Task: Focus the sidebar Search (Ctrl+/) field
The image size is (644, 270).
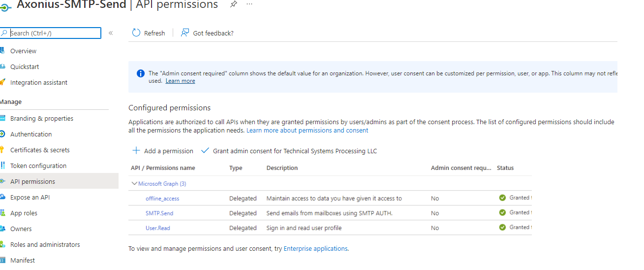Action: click(x=54, y=33)
